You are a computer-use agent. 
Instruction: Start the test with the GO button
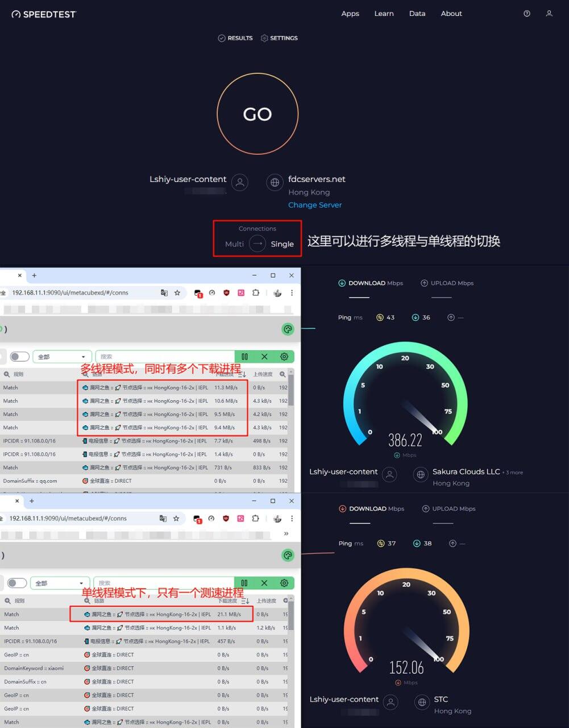[257, 114]
